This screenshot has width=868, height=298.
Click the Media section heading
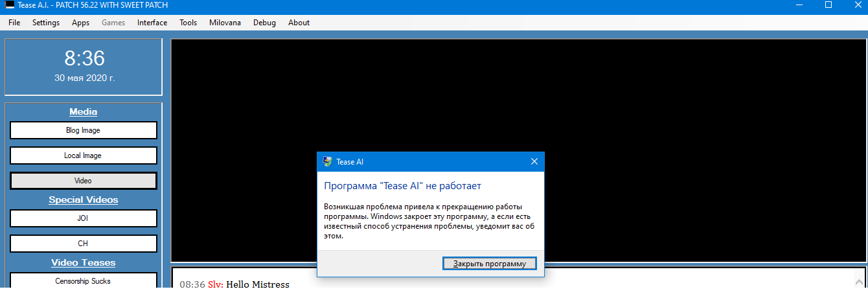[84, 111]
